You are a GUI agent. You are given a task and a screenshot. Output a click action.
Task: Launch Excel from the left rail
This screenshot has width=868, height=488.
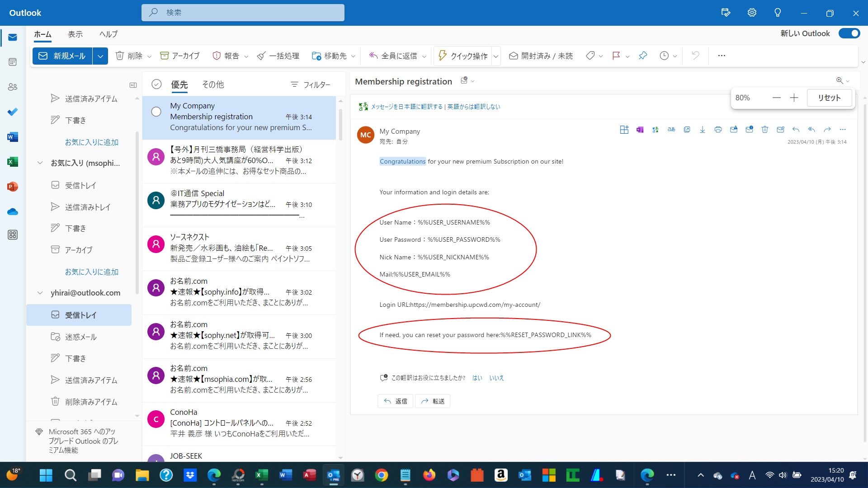point(13,162)
